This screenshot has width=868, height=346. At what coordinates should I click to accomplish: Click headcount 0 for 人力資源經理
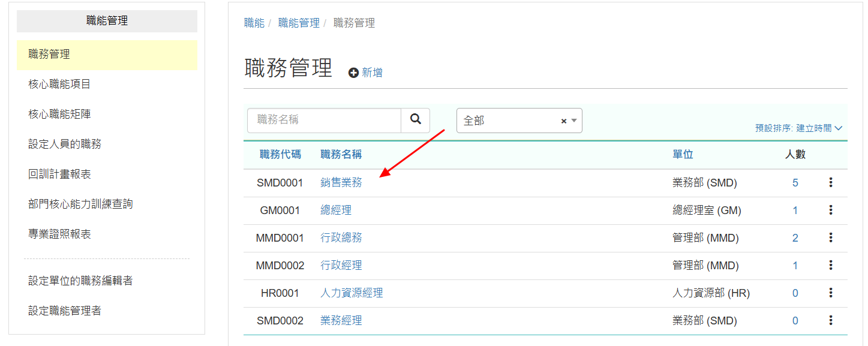(x=795, y=293)
